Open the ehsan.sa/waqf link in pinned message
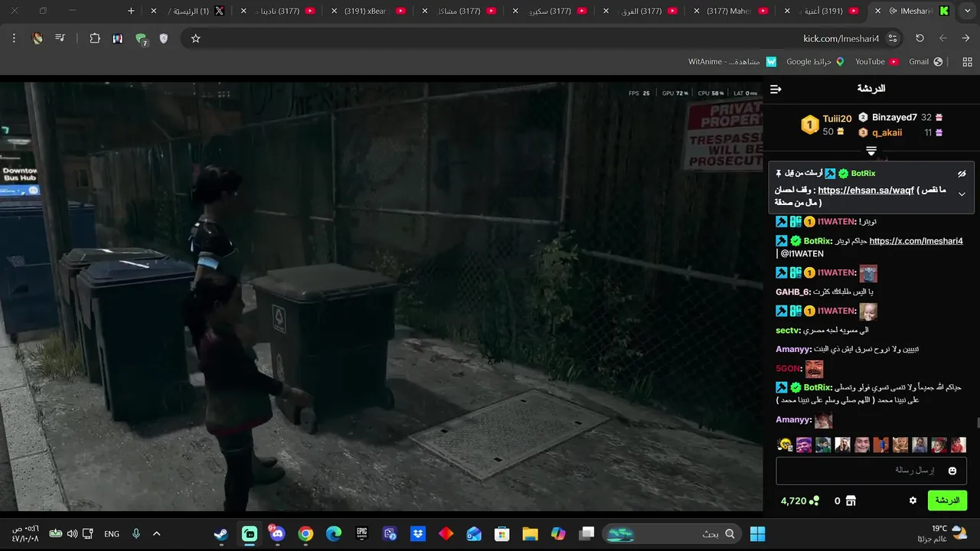This screenshot has width=980, height=551. pyautogui.click(x=866, y=191)
